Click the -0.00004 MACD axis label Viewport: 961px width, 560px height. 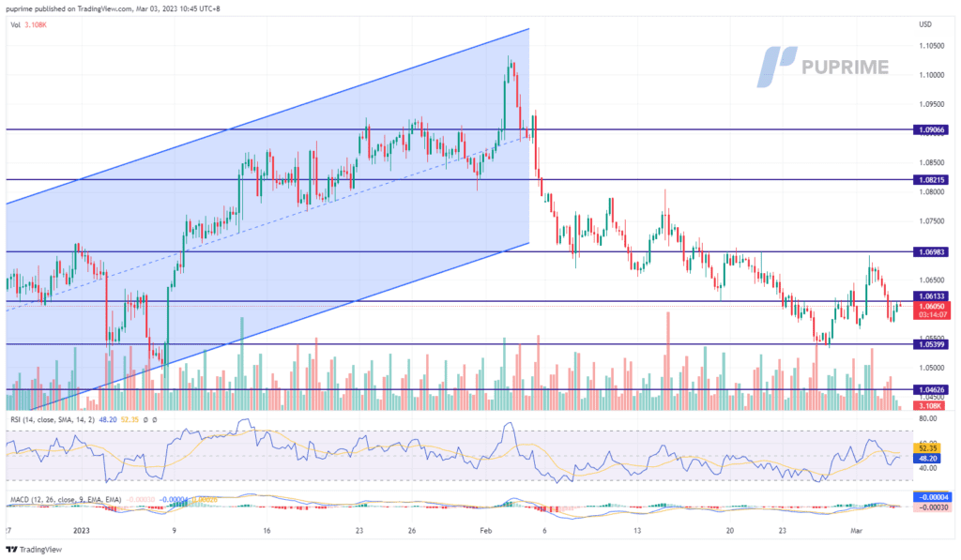click(x=932, y=497)
